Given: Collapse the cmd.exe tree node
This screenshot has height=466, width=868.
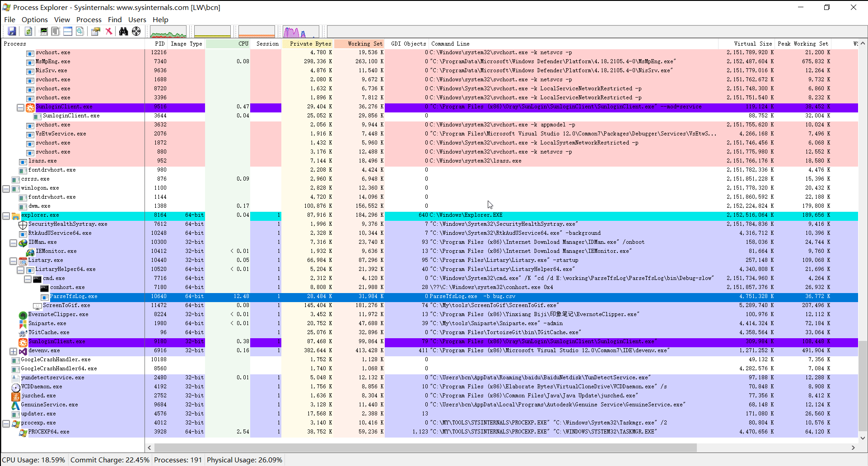Looking at the screenshot, I should [28, 279].
